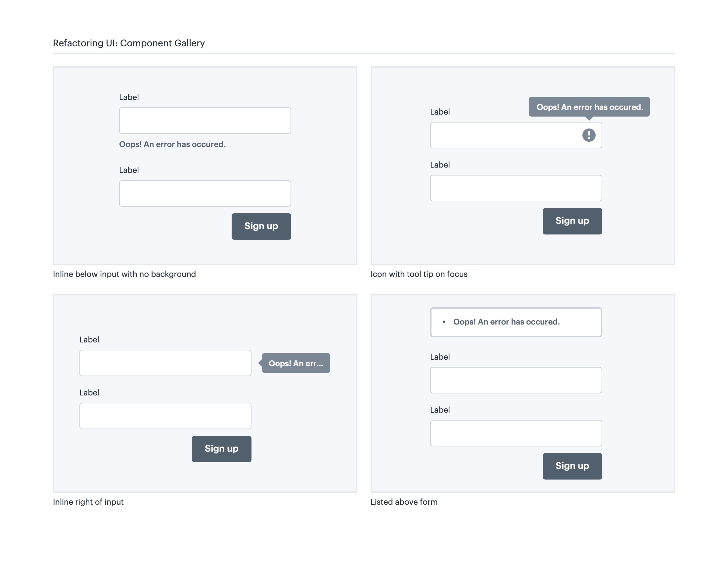
Task: Click the inline error text below the first input
Action: [x=172, y=144]
